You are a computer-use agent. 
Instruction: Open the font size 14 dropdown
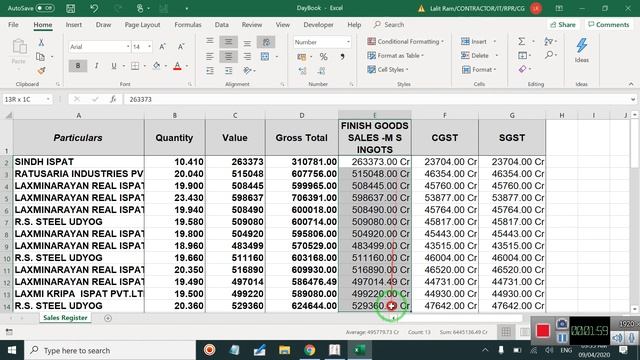[149, 47]
